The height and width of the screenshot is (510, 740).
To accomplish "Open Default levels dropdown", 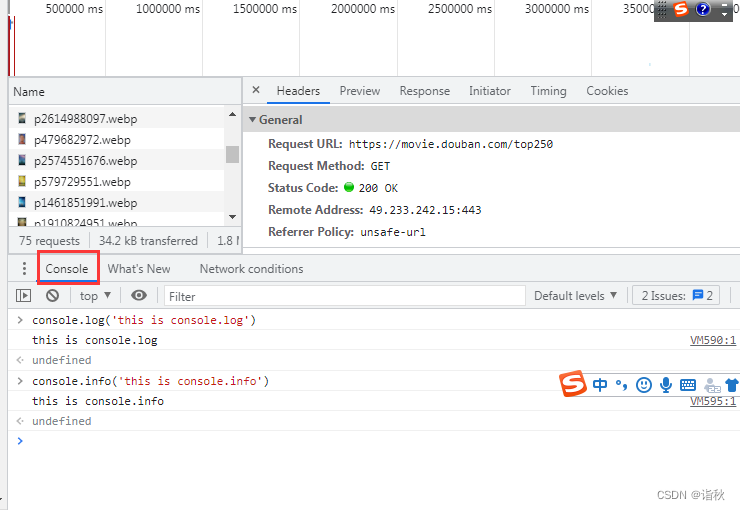I will [x=575, y=296].
